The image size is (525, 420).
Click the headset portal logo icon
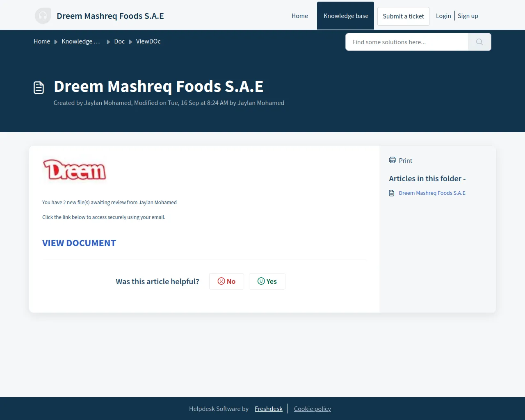[x=43, y=16]
